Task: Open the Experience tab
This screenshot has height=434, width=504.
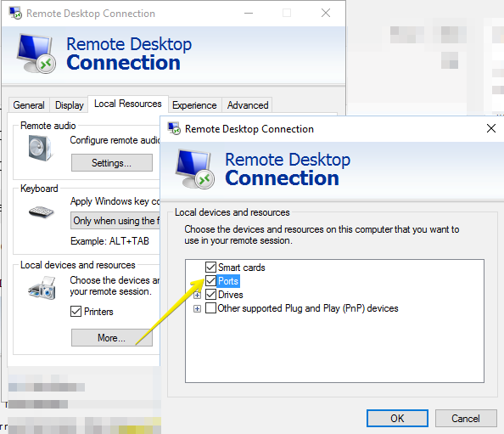Action: point(194,105)
